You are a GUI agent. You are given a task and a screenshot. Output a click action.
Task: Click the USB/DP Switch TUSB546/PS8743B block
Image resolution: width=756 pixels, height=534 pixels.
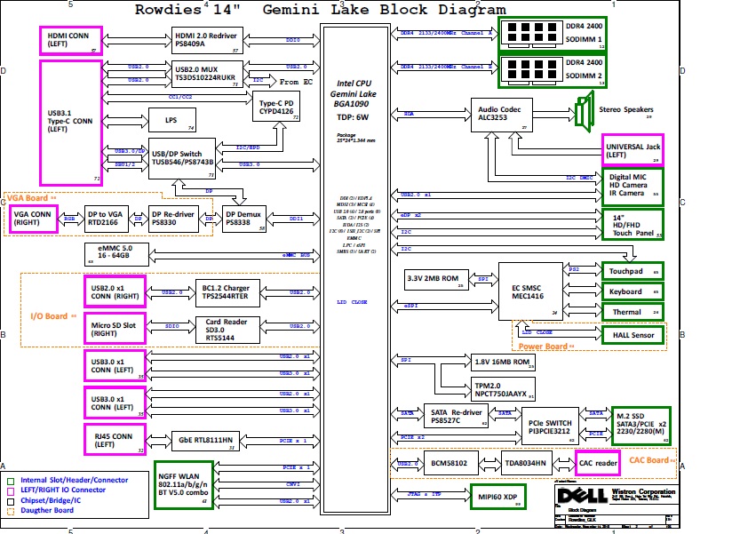pyautogui.click(x=182, y=158)
